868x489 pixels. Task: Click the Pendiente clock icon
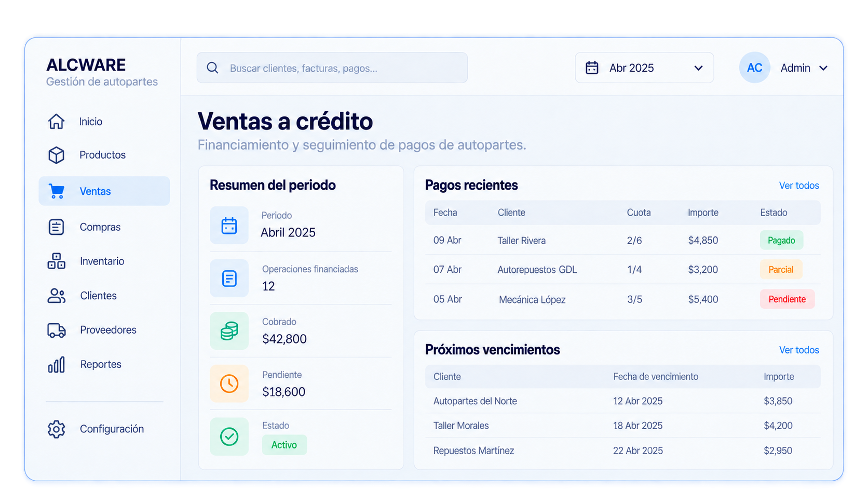[229, 384]
